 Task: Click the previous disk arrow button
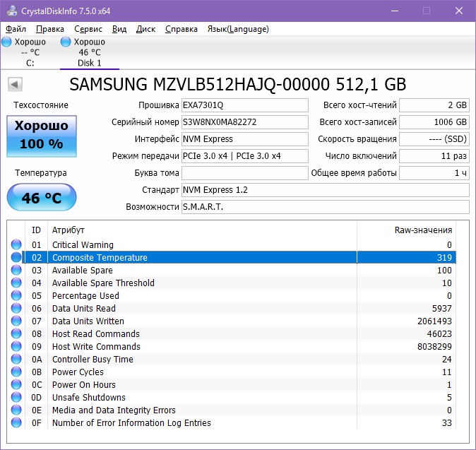[x=15, y=84]
